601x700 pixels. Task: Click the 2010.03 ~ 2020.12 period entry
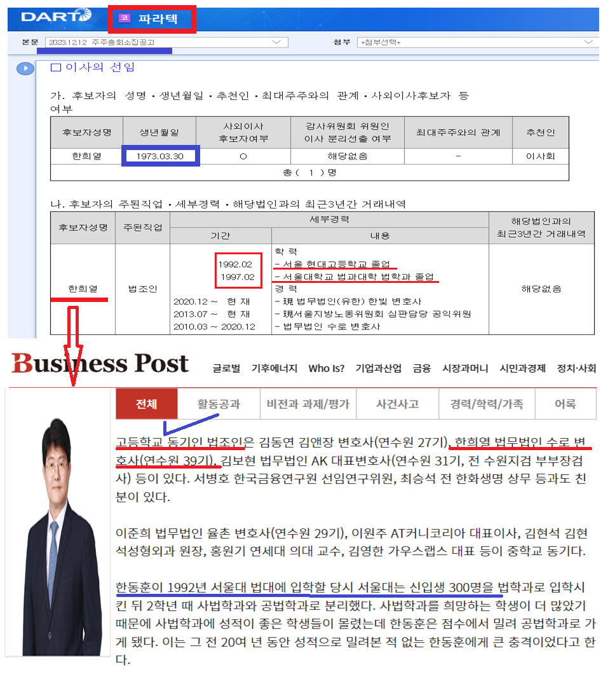pos(214,326)
